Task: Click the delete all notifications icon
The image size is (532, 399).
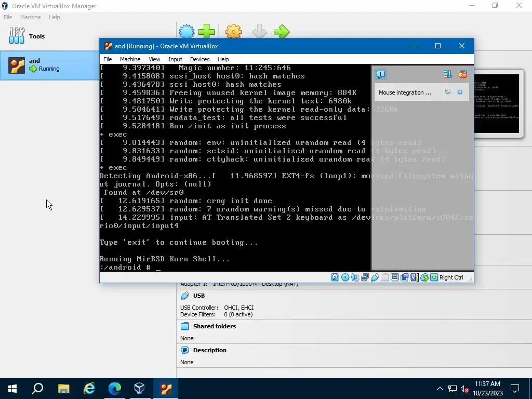Action: (x=463, y=74)
